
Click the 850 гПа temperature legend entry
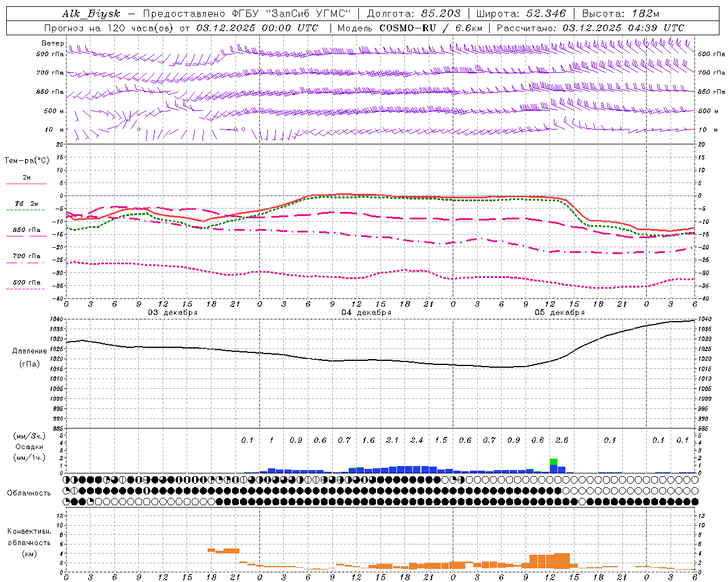pyautogui.click(x=27, y=230)
